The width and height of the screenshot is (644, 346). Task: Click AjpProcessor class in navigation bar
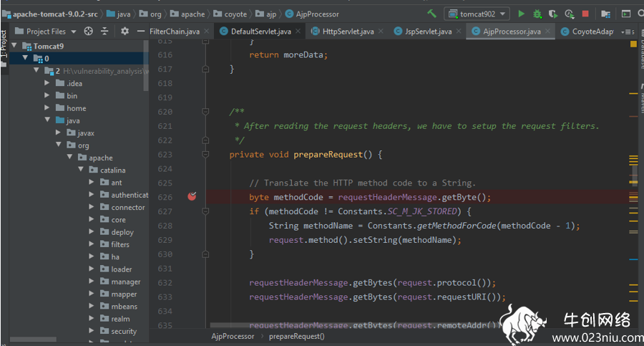click(x=312, y=14)
